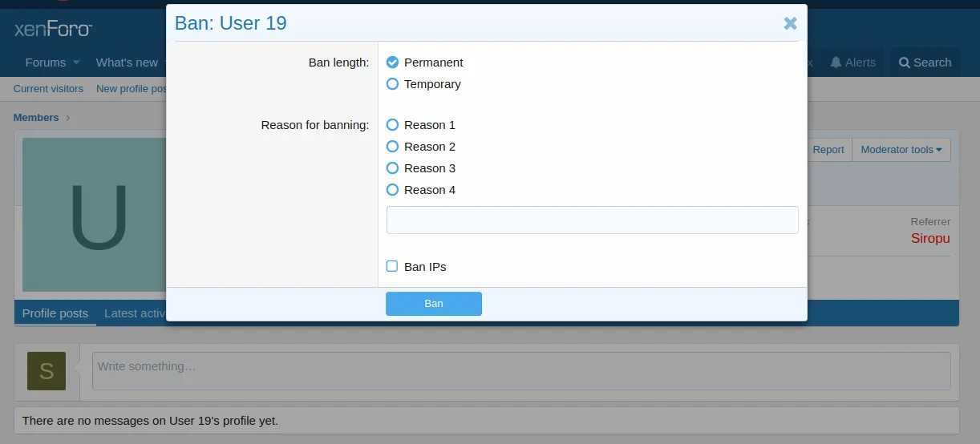Viewport: 980px width, 444px height.
Task: Choose Reason 1 for banning
Action: point(392,125)
